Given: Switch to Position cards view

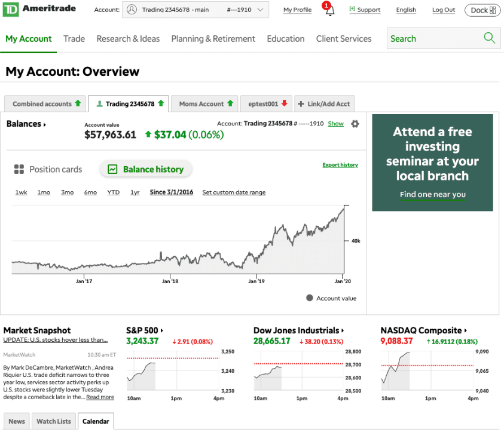Looking at the screenshot, I should [48, 169].
